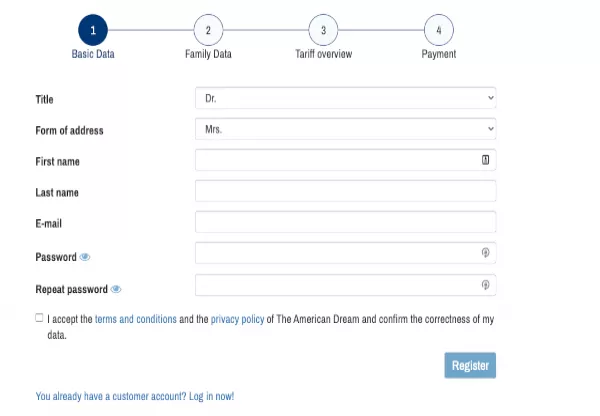Image resolution: width=600 pixels, height=416 pixels.
Task: Click the step 3 Tariff overview circle
Action: coord(323,30)
